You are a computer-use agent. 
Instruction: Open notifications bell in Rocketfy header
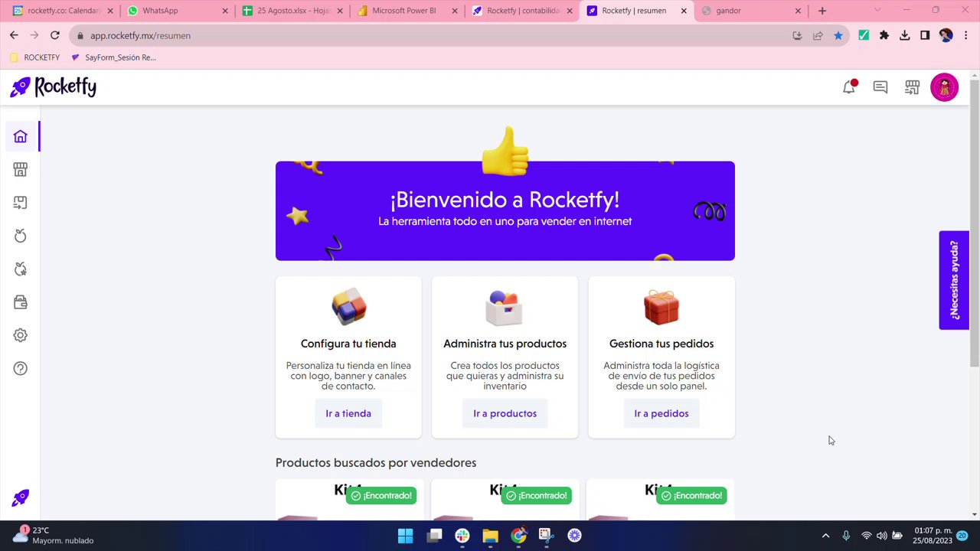[x=849, y=87]
